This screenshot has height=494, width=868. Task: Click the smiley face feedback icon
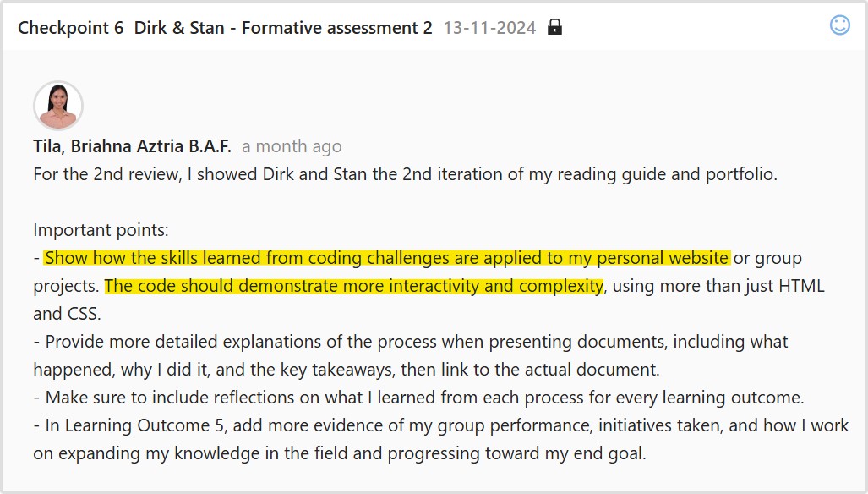(x=839, y=25)
